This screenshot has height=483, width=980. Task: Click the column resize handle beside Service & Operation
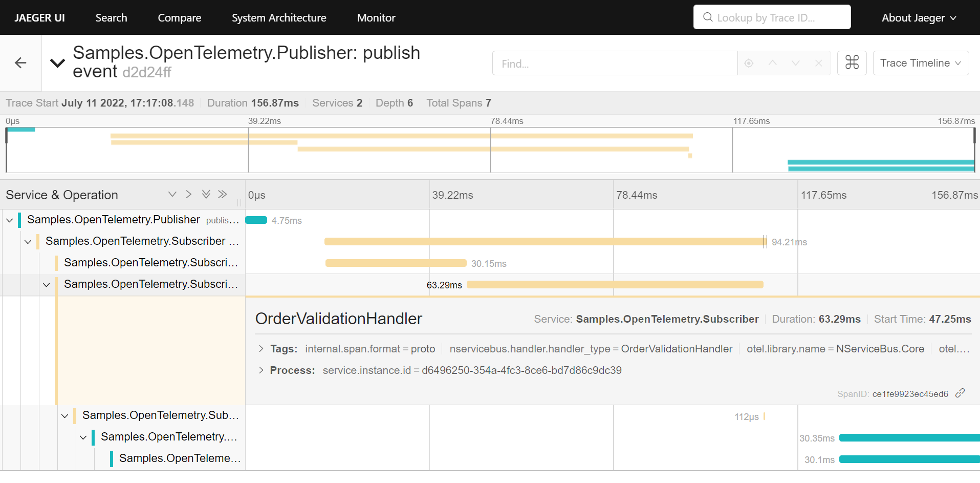239,202
